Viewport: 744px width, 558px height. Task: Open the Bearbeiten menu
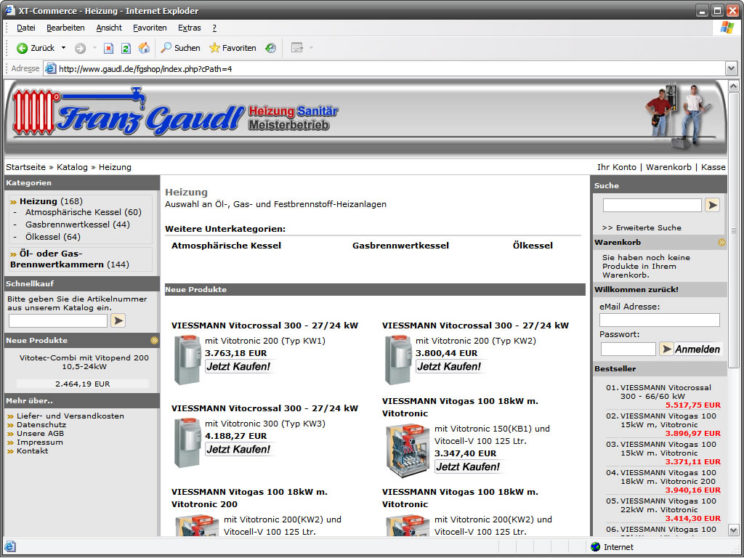click(65, 28)
